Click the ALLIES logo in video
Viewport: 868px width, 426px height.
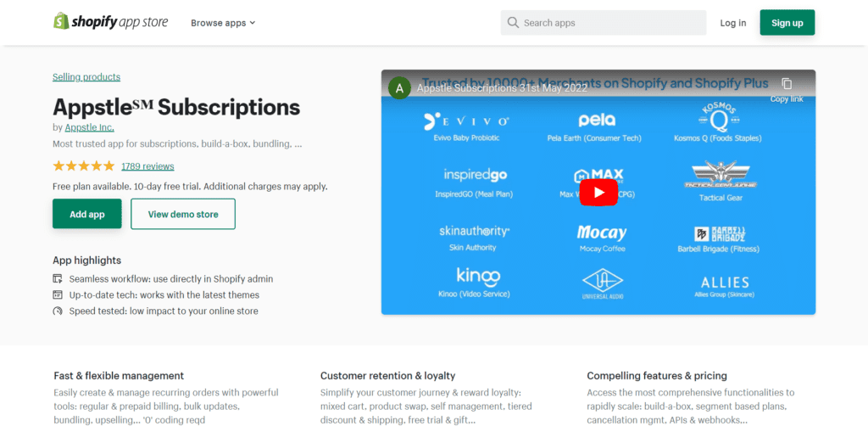(725, 282)
